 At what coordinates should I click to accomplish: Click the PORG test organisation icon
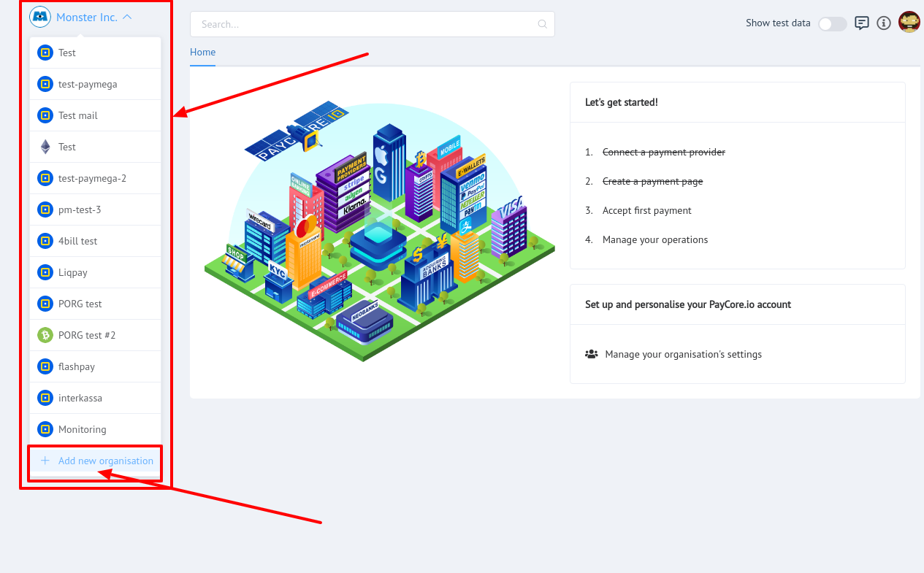pyautogui.click(x=45, y=304)
